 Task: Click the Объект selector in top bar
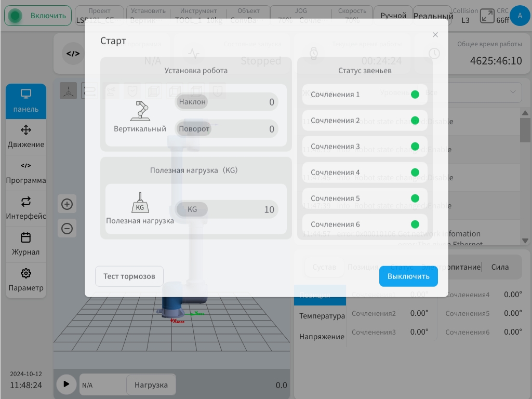(248, 16)
